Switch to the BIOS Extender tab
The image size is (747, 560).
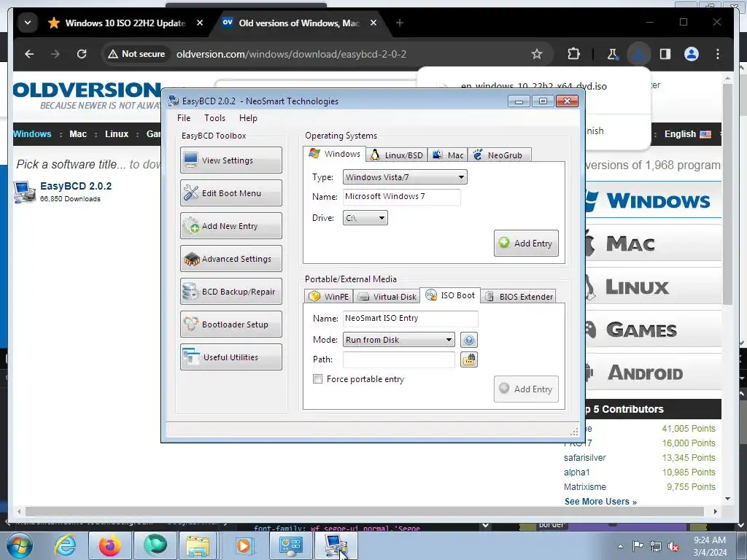coord(519,297)
